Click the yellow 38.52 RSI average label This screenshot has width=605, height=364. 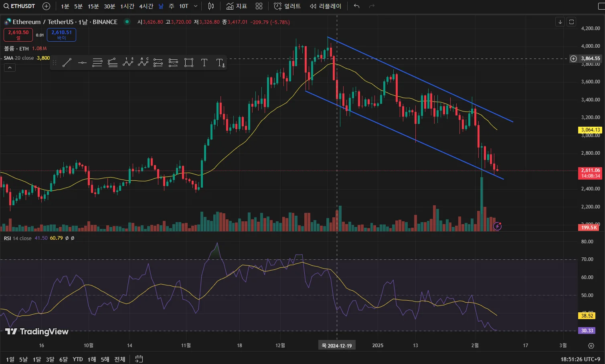[587, 315]
